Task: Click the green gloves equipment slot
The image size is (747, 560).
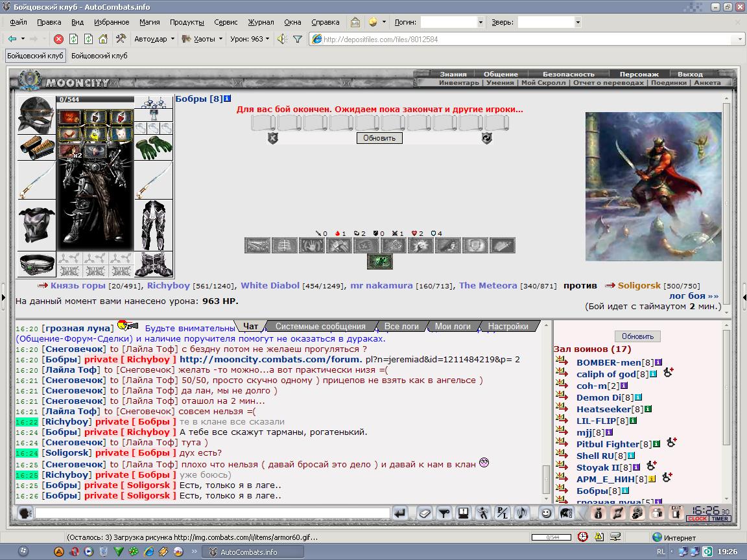Action: pyautogui.click(x=154, y=148)
